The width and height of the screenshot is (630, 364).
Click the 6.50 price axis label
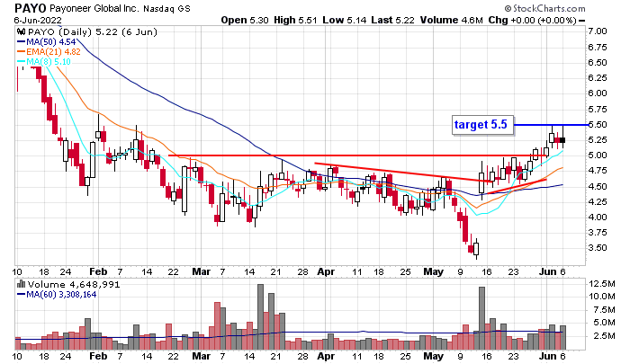tap(597, 62)
